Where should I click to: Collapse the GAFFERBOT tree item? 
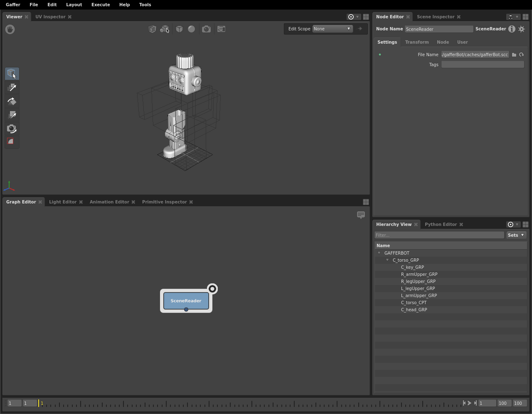coord(379,253)
